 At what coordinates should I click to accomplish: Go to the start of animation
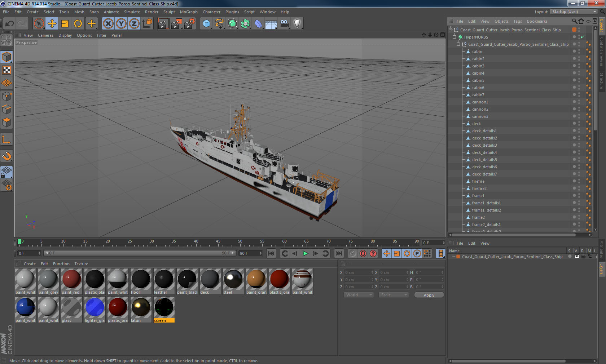(x=271, y=253)
